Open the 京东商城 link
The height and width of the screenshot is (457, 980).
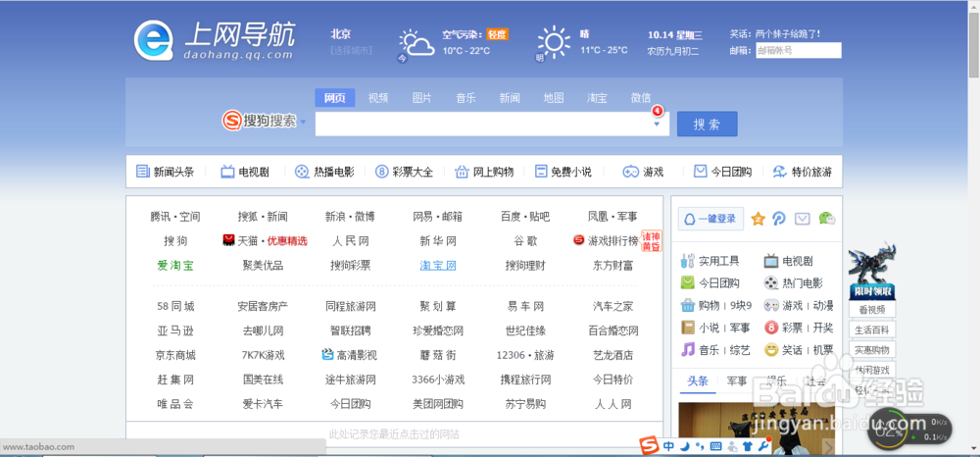tap(175, 355)
